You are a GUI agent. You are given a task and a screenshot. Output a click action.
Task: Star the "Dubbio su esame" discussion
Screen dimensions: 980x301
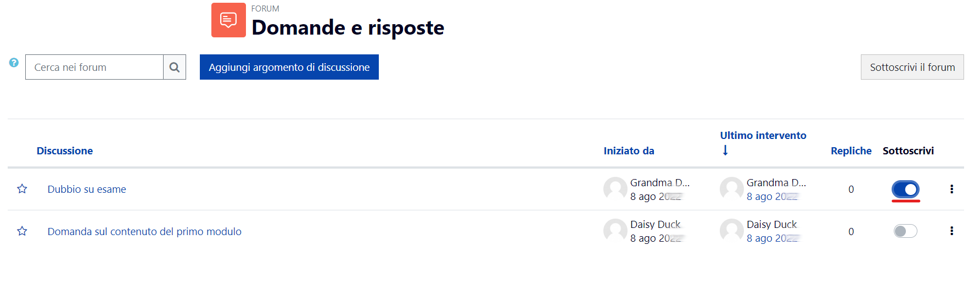[x=22, y=189]
